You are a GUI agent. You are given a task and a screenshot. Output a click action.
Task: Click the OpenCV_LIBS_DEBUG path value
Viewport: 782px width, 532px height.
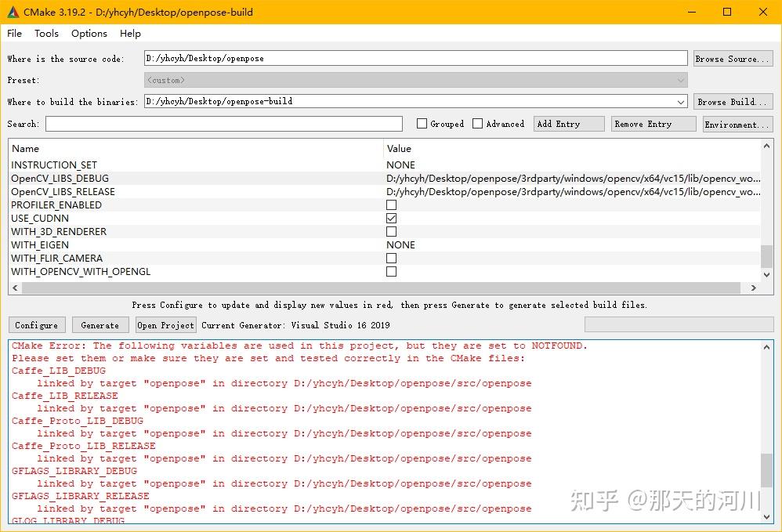click(573, 178)
